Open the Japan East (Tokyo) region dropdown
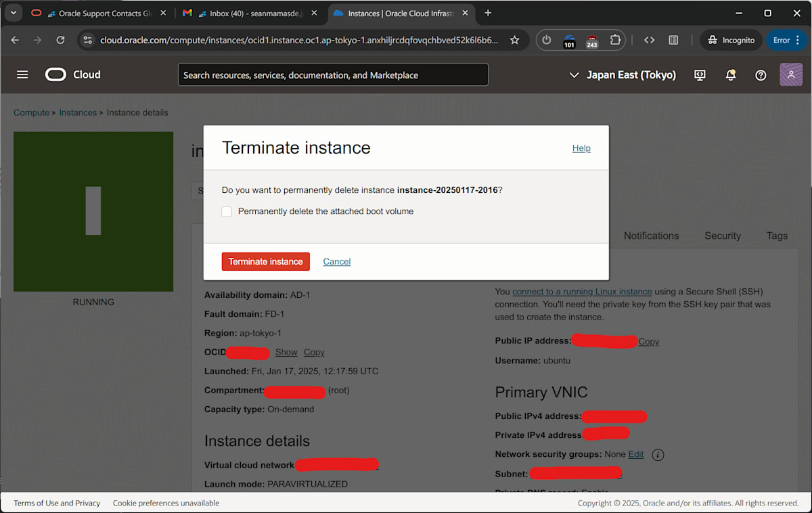The image size is (812, 513). click(623, 74)
